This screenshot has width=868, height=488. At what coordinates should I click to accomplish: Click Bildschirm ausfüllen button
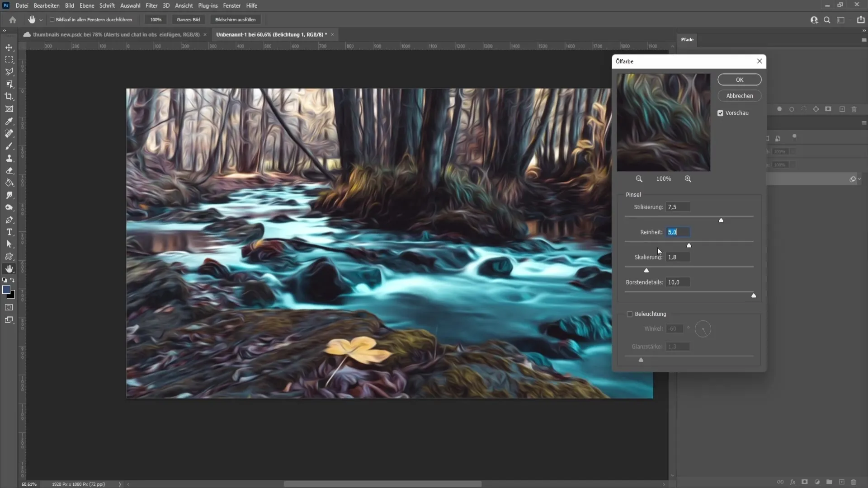[235, 20]
